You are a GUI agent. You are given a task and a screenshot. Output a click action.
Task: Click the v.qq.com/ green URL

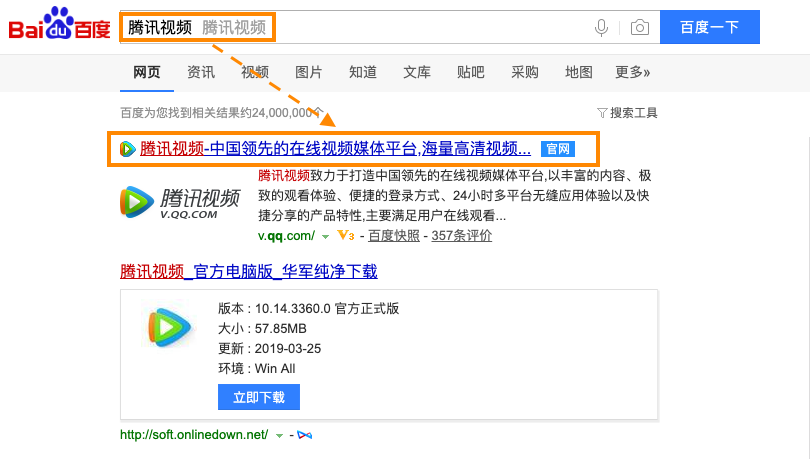pyautogui.click(x=286, y=236)
